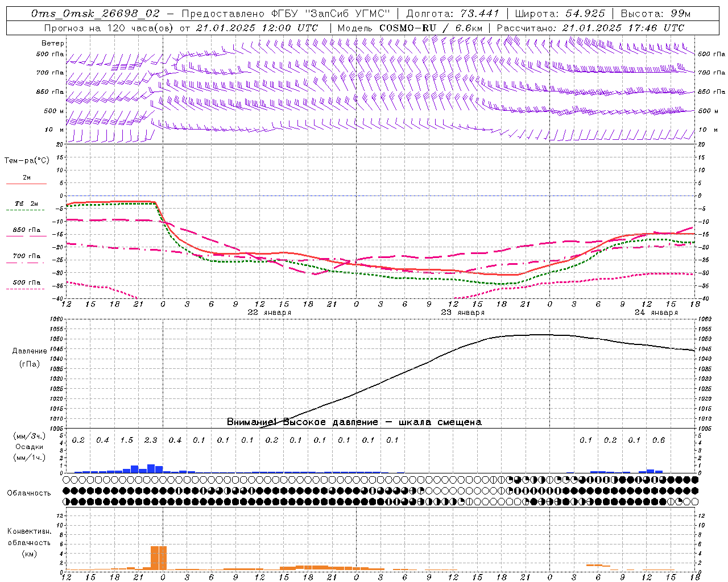The image size is (728, 582).
Task: Click the Рассчитано: 21.01.2025 17:46 UTC text
Action: coord(590,28)
